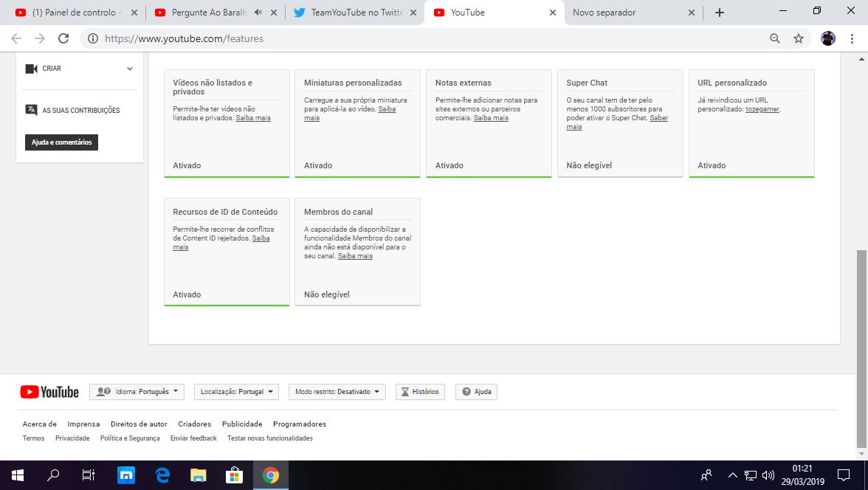Open the Publicidade footer link
Viewport: 868px width, 490px height.
[x=242, y=424]
